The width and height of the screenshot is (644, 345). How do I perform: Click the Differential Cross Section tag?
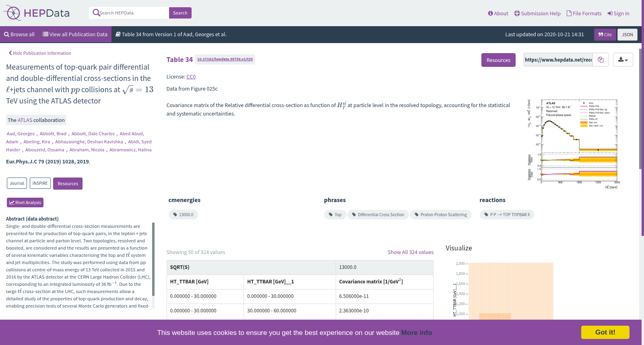(x=378, y=215)
